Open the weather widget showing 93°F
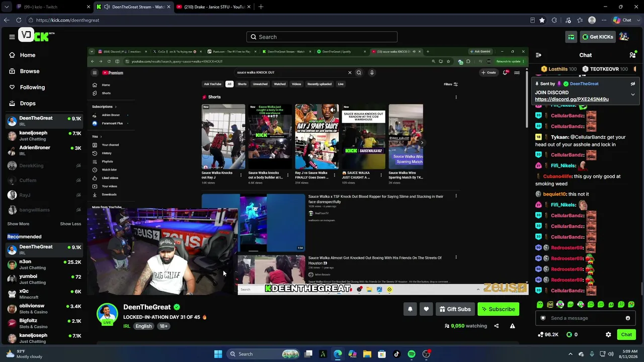The image size is (644, 362). [23, 354]
